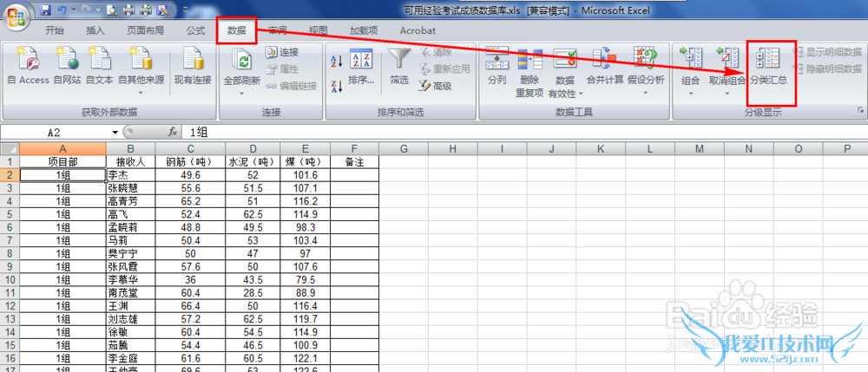Expand the 全部刷新 dropdown arrow
Screen dimensions: 868x372
(x=241, y=92)
